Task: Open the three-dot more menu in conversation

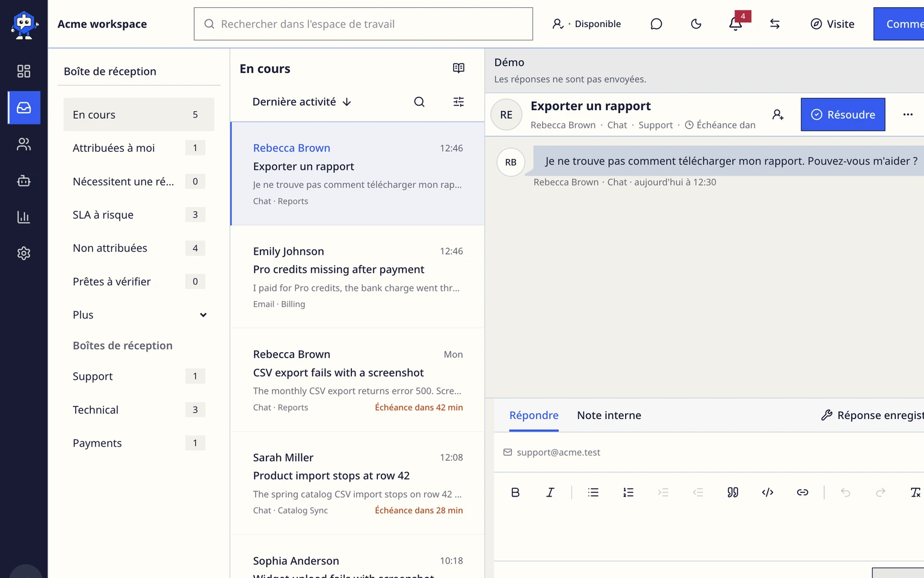Action: [908, 114]
